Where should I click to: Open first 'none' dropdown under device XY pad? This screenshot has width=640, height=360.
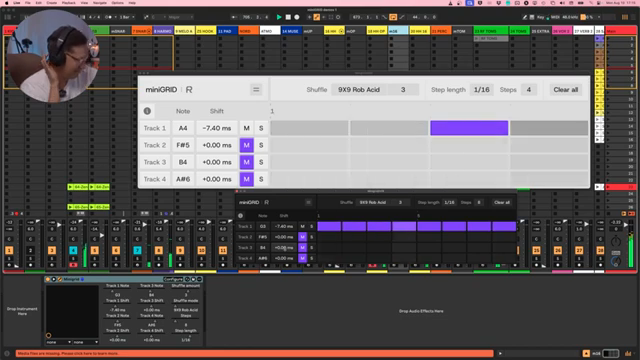pos(58,342)
